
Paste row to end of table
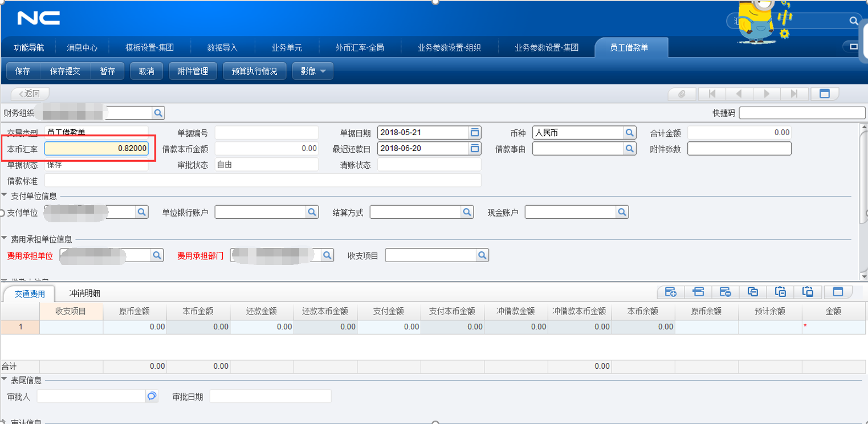point(808,292)
